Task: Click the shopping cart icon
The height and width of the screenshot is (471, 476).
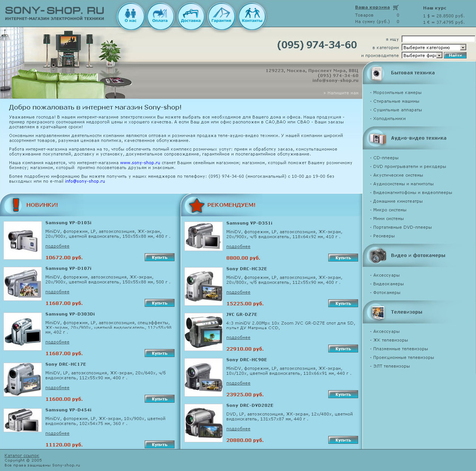Action: click(396, 7)
